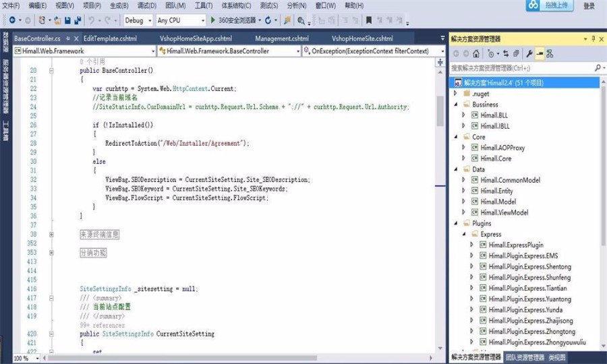Click the Home icon in Solution Explorer
The height and width of the screenshot is (364, 607).
click(476, 53)
